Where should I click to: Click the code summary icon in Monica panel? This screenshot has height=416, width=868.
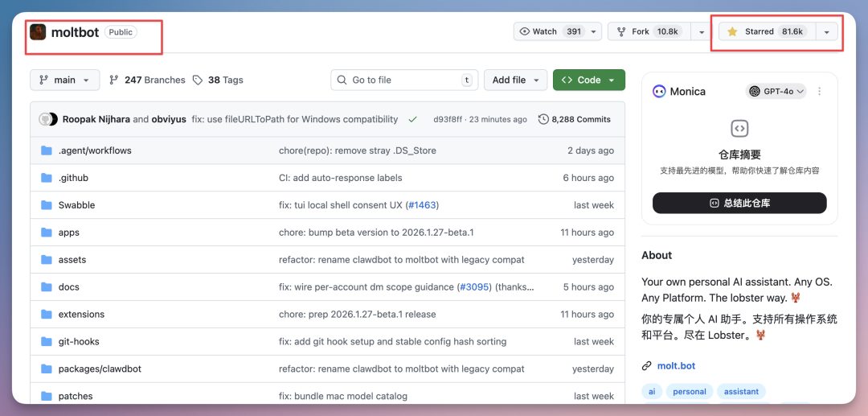point(739,129)
